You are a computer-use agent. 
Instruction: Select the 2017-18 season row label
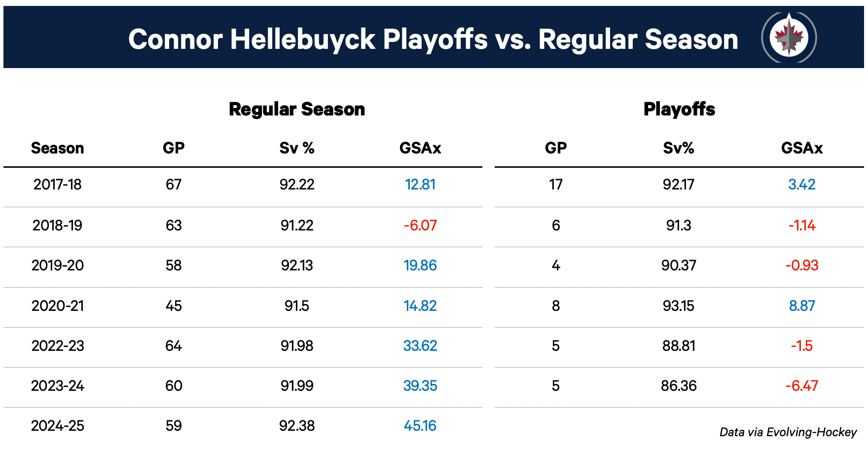pyautogui.click(x=57, y=185)
